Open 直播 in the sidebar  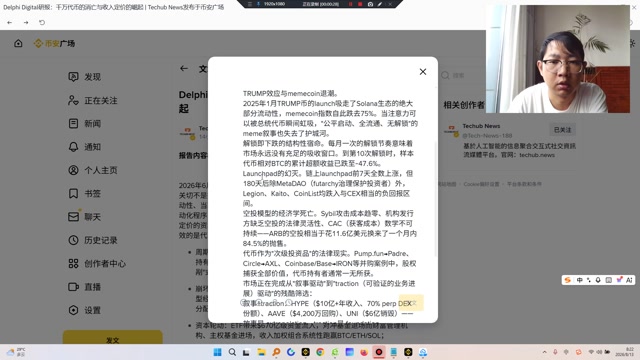point(84,287)
